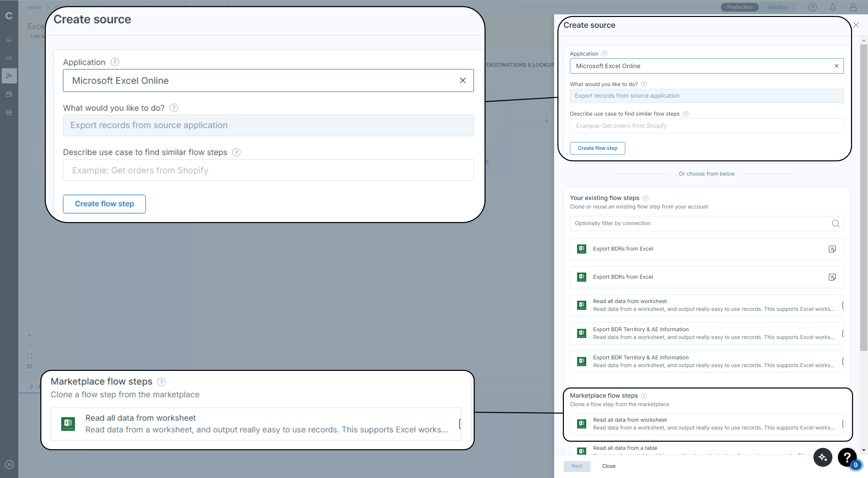Switch environment to Production
This screenshot has height=478, width=868.
tap(739, 7)
